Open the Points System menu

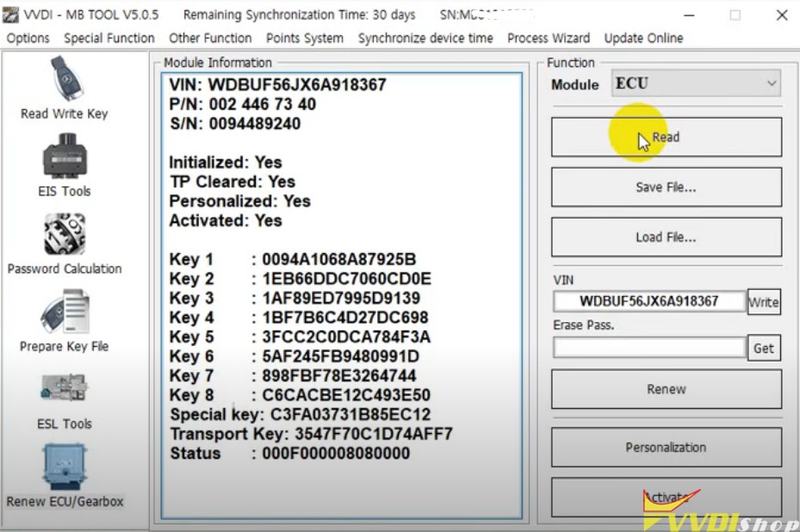305,38
